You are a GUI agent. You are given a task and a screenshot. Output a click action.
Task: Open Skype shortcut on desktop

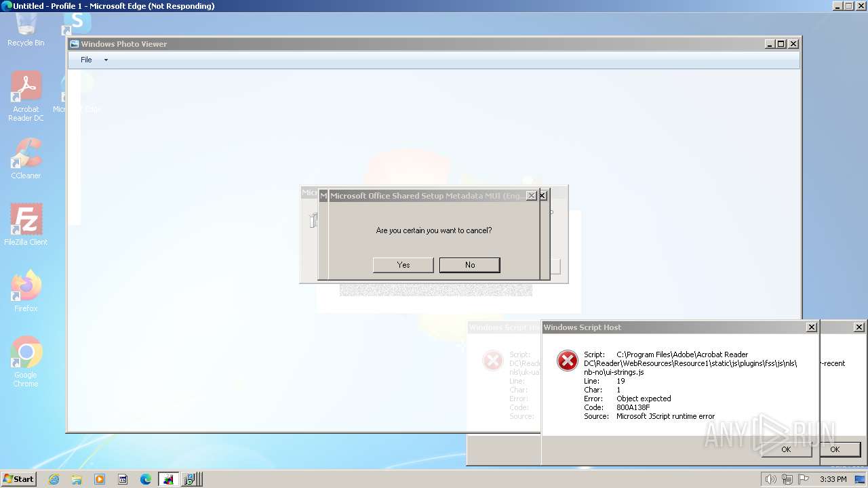[77, 23]
